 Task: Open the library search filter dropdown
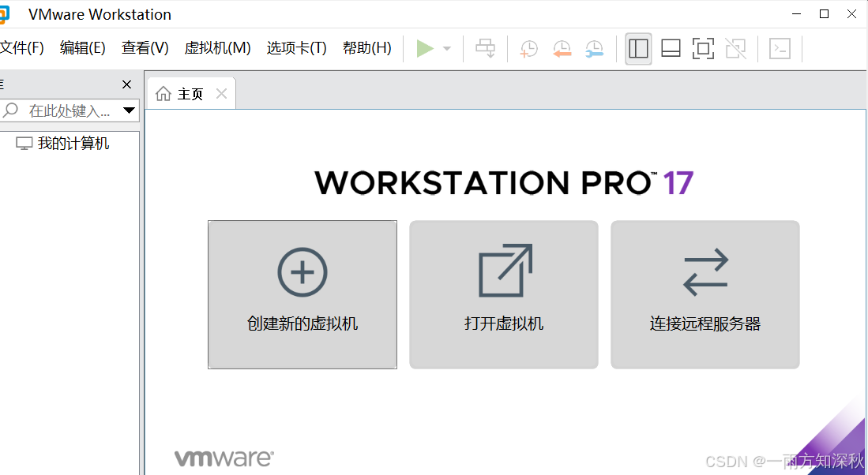129,110
